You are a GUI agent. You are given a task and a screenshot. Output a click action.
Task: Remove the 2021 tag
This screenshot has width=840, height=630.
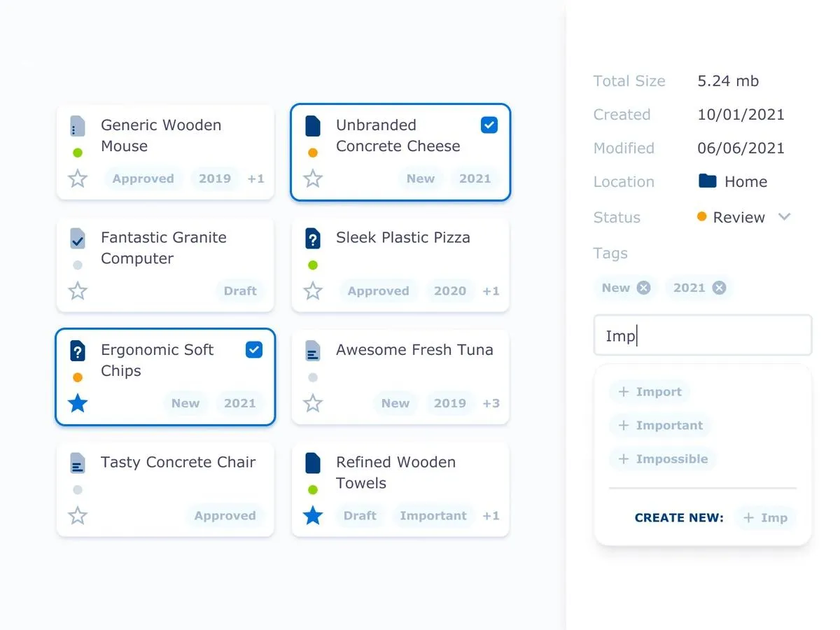point(719,288)
